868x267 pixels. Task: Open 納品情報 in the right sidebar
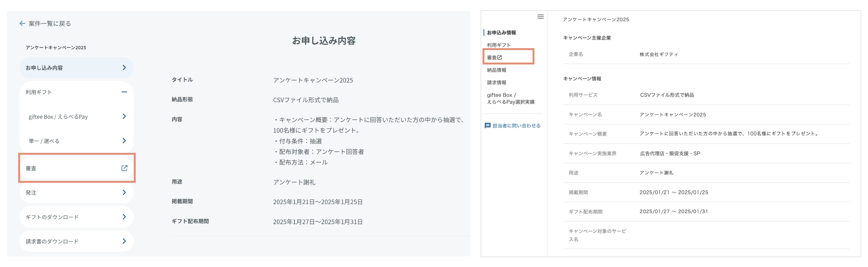[x=497, y=70]
